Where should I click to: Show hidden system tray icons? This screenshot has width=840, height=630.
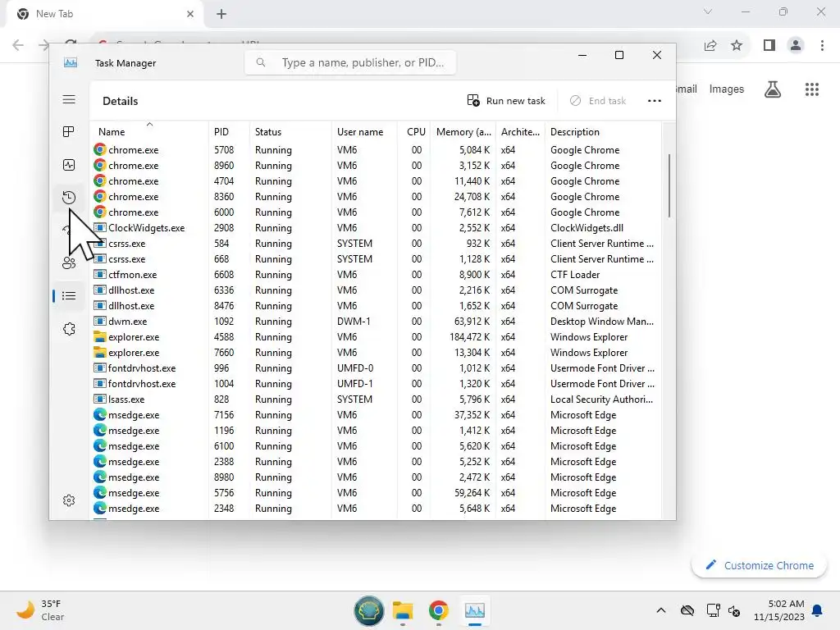point(661,610)
